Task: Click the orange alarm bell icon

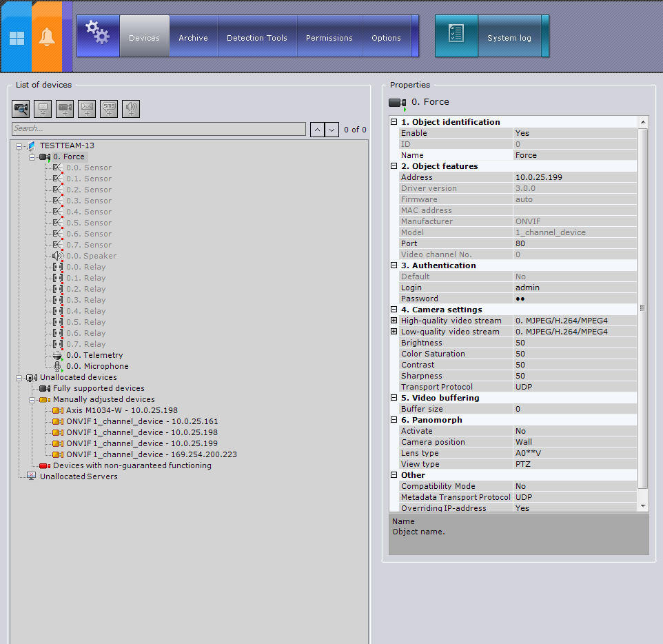Action: pos(47,38)
